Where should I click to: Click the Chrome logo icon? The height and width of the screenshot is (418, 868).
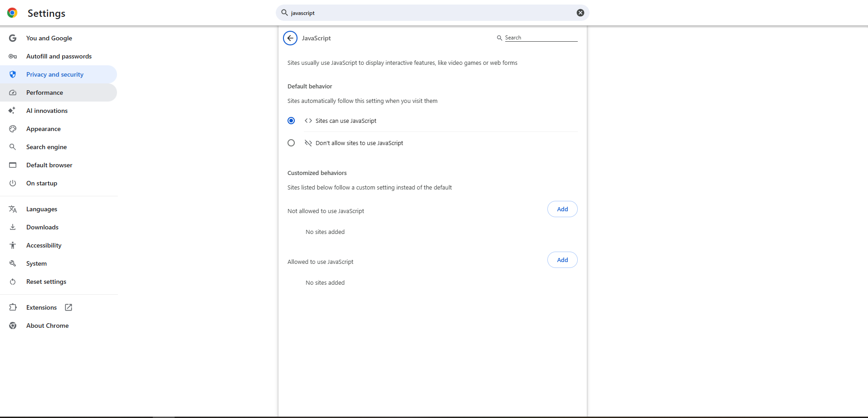tap(12, 13)
